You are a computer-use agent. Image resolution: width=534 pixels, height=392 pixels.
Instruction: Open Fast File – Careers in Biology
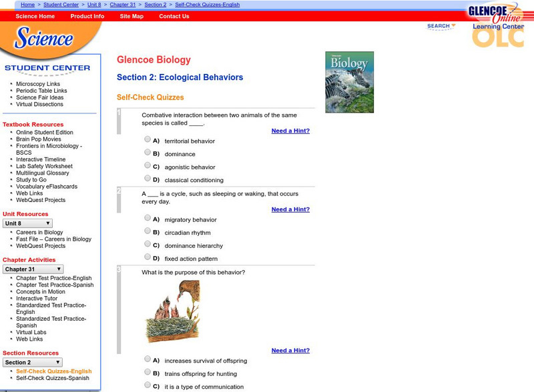coord(54,239)
